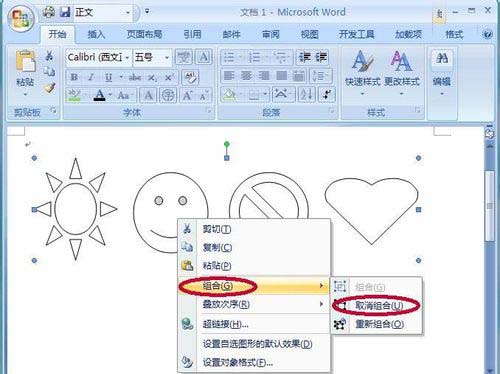Switch to the 视图 ribbon tab
500x374 pixels.
(310, 34)
